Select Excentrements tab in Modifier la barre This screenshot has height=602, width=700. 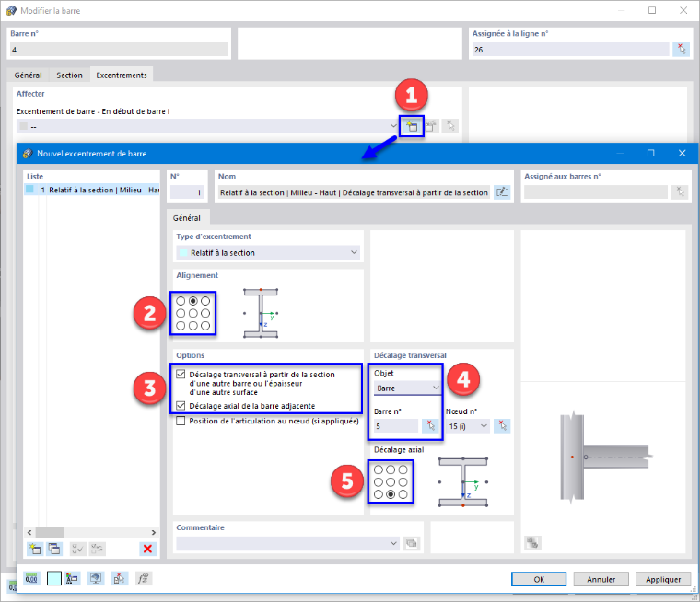click(122, 75)
